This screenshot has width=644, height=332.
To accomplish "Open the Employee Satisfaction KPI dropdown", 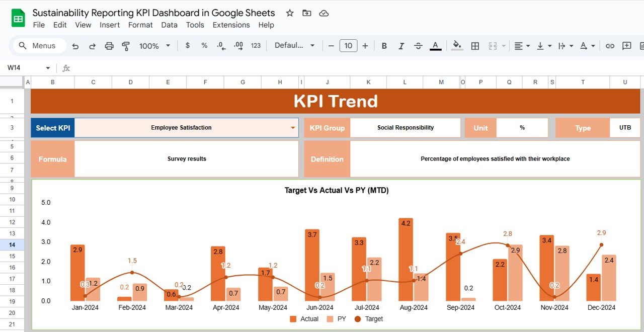I will [x=292, y=128].
